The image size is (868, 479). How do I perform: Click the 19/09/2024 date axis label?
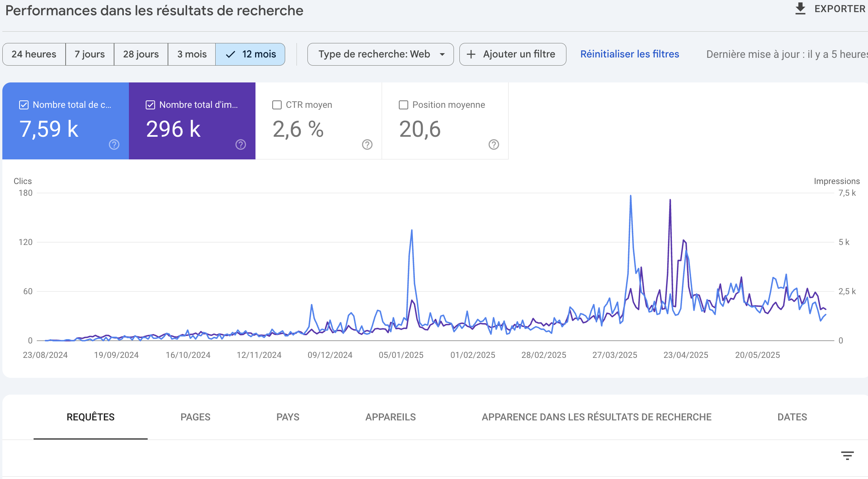click(116, 355)
